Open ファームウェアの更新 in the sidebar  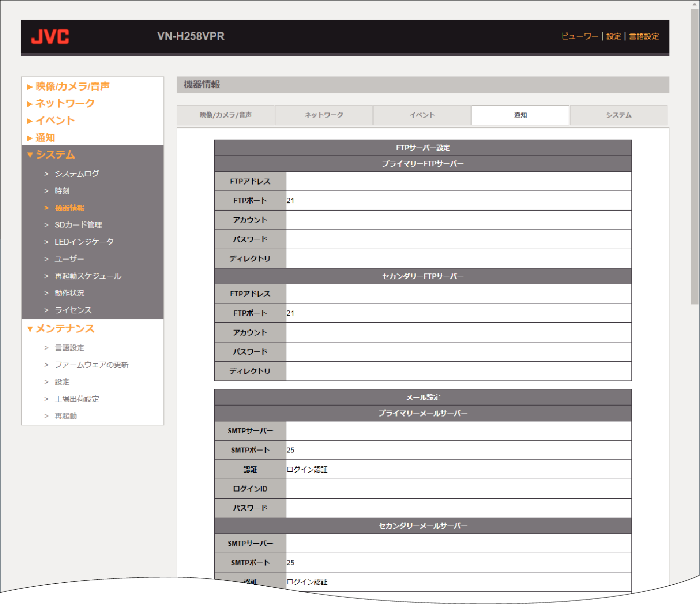pyautogui.click(x=92, y=365)
